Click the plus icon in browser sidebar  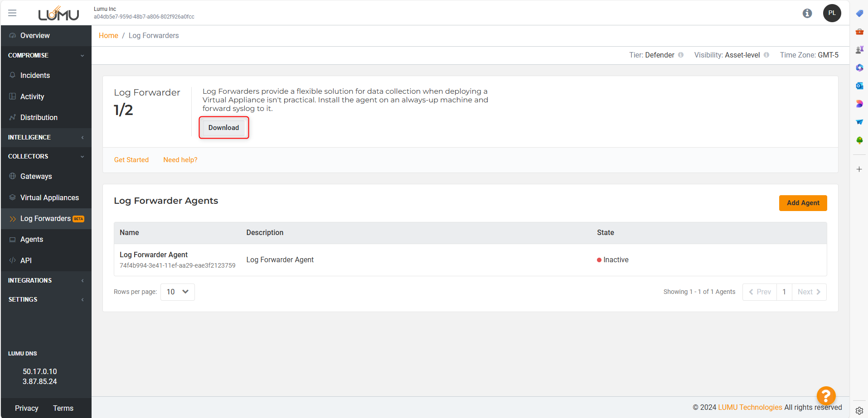point(859,169)
